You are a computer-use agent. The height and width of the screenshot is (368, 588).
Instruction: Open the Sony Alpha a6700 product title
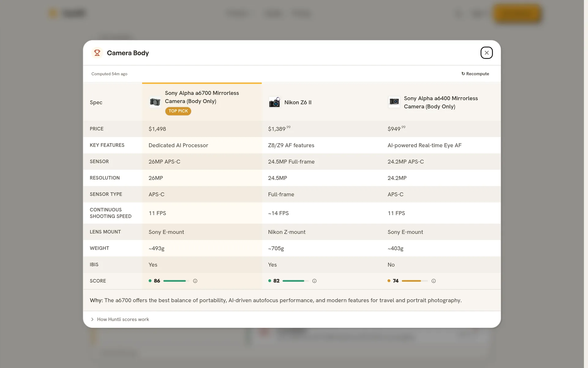[x=202, y=97]
